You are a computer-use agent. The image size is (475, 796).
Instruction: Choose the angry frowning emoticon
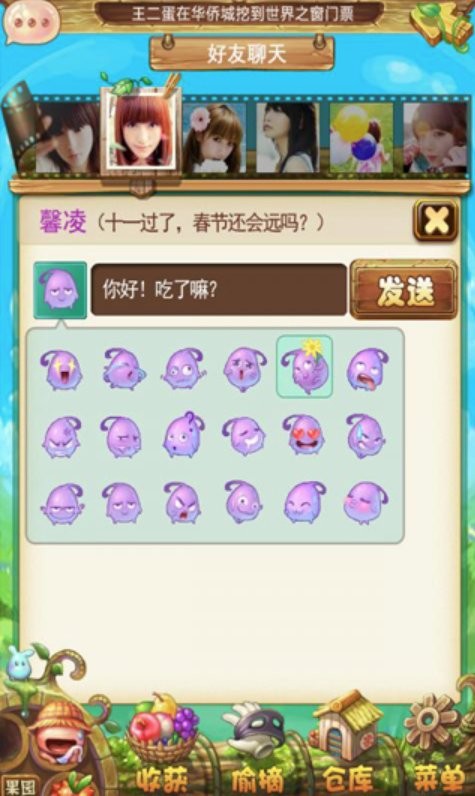coord(183,503)
